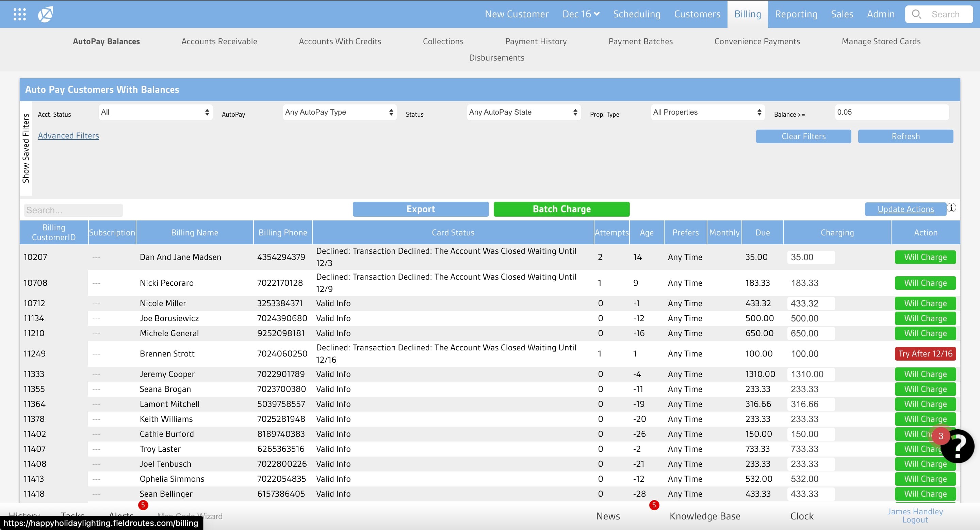Image resolution: width=980 pixels, height=530 pixels.
Task: Toggle Will Charge for Jeremy Cooper
Action: (925, 374)
